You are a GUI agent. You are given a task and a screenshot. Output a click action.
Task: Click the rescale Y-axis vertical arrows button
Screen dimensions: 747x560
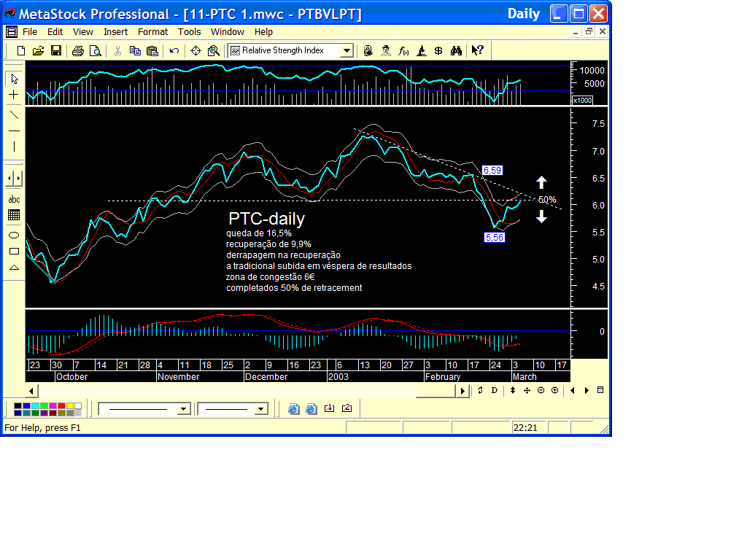point(513,391)
